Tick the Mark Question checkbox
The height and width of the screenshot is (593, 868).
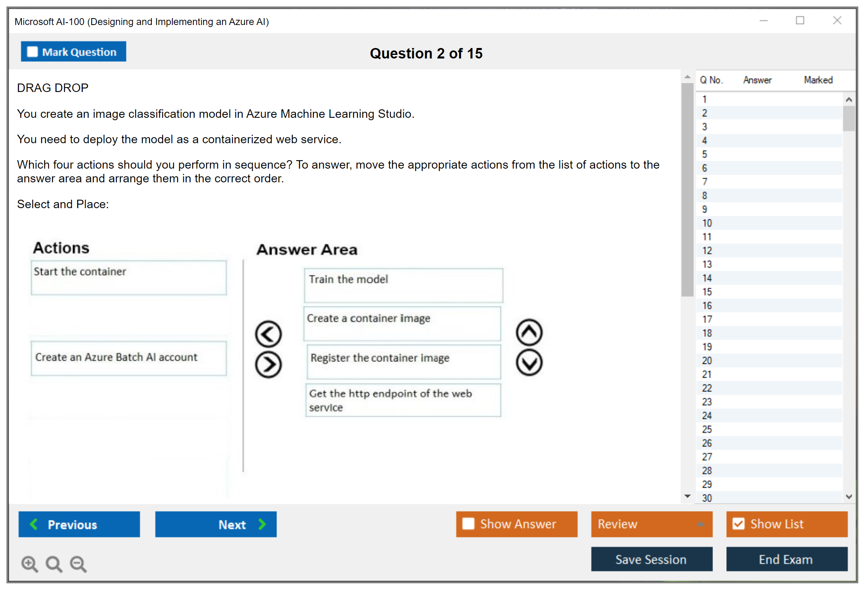pyautogui.click(x=32, y=52)
